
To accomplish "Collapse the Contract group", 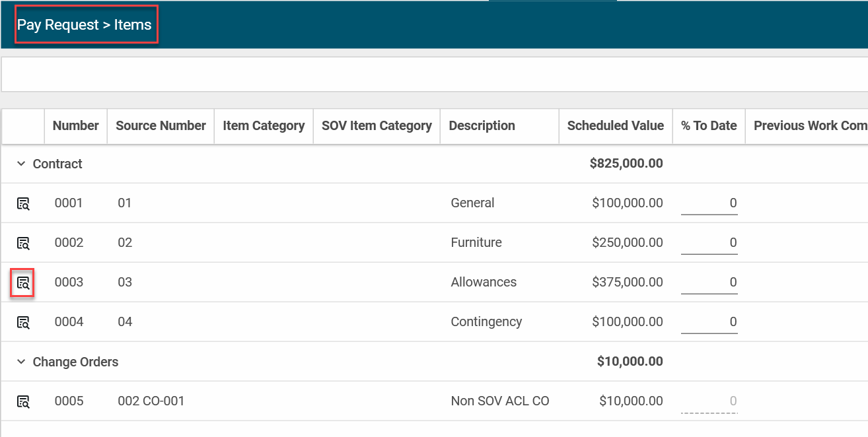I will (20, 164).
